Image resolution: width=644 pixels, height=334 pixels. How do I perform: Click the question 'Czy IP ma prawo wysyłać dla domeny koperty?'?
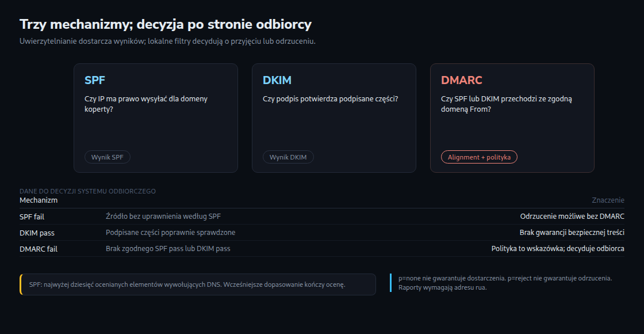(x=146, y=104)
